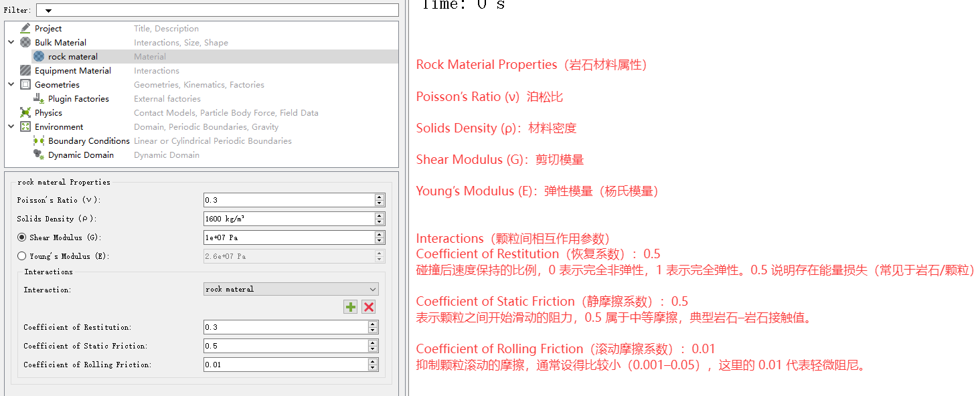The width and height of the screenshot is (980, 396).
Task: Click the Boundary Conditions icon
Action: pos(39,140)
